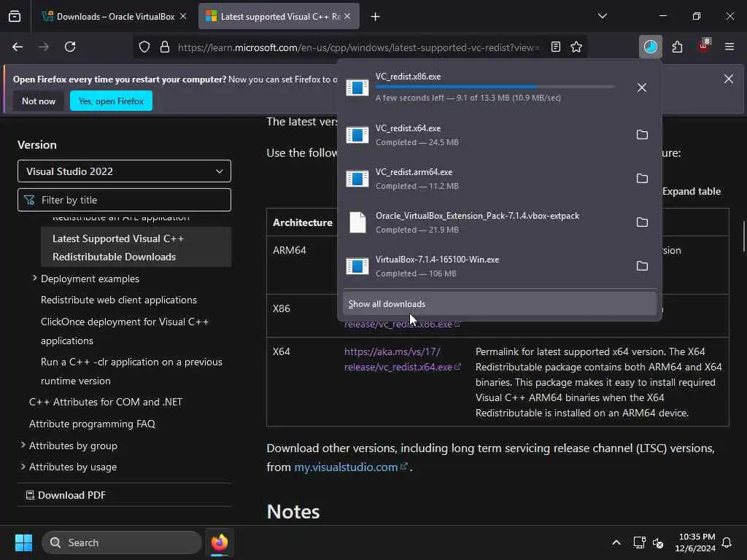The height and width of the screenshot is (560, 747).
Task: Expand the Deployment examples node
Action: tap(34, 278)
